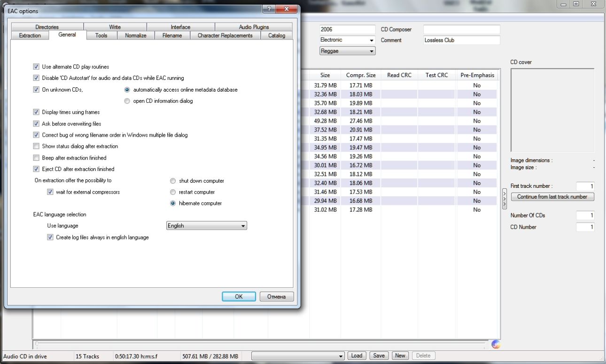
Task: Click the empty CD cover area
Action: [x=552, y=110]
